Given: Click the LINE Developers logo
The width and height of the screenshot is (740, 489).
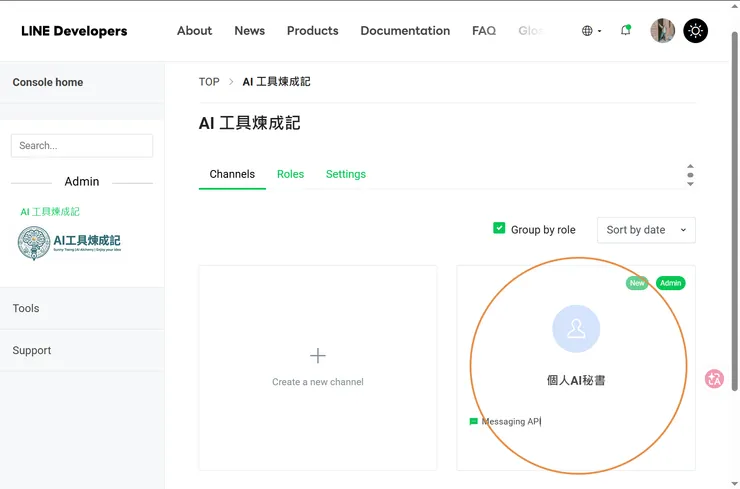Looking at the screenshot, I should click(74, 31).
